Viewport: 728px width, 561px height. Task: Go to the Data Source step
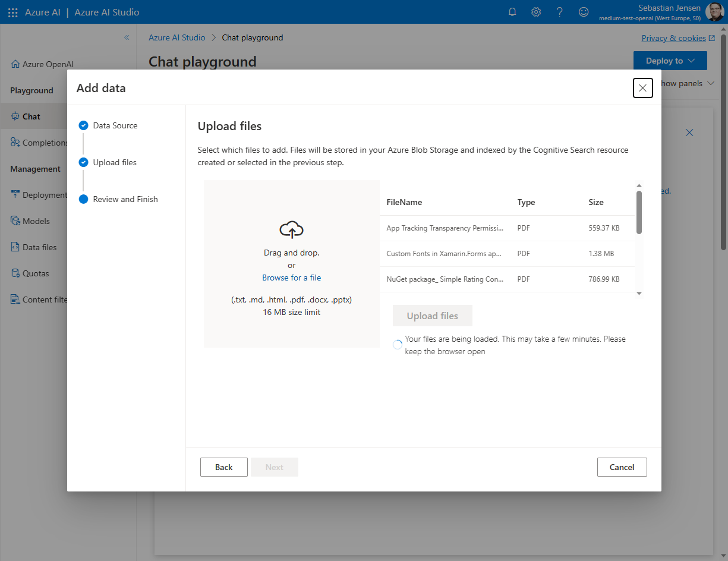coord(115,125)
